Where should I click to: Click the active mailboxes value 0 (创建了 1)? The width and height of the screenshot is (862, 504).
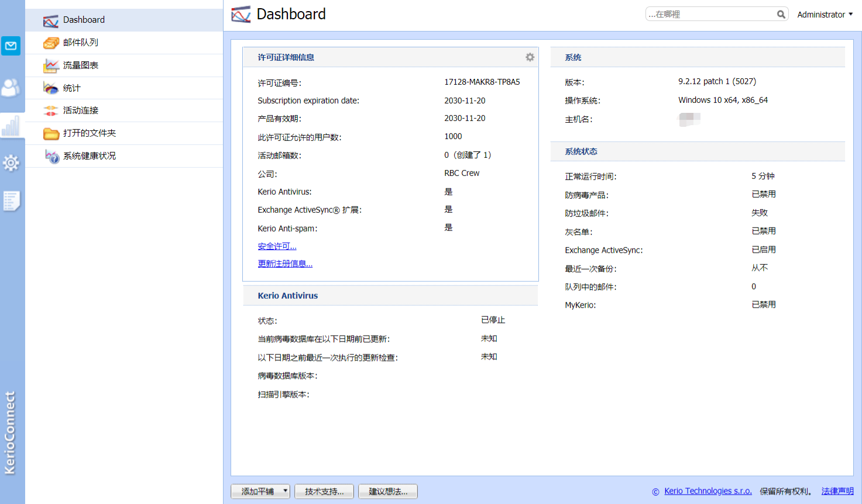coord(468,155)
